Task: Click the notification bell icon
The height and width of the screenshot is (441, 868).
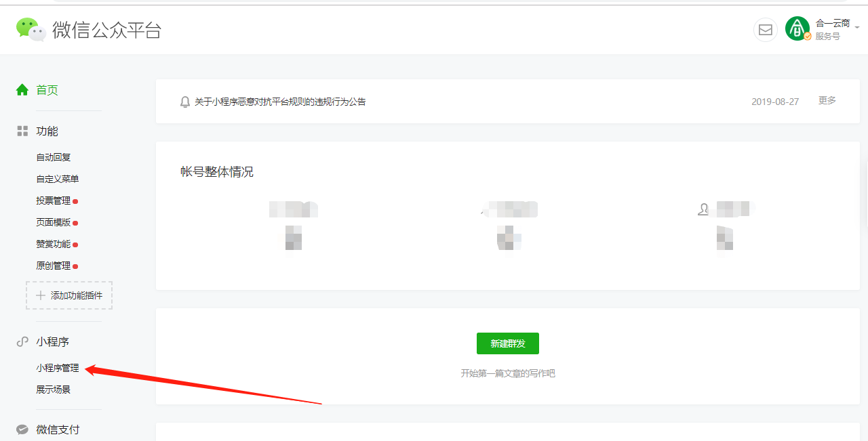Action: (185, 102)
